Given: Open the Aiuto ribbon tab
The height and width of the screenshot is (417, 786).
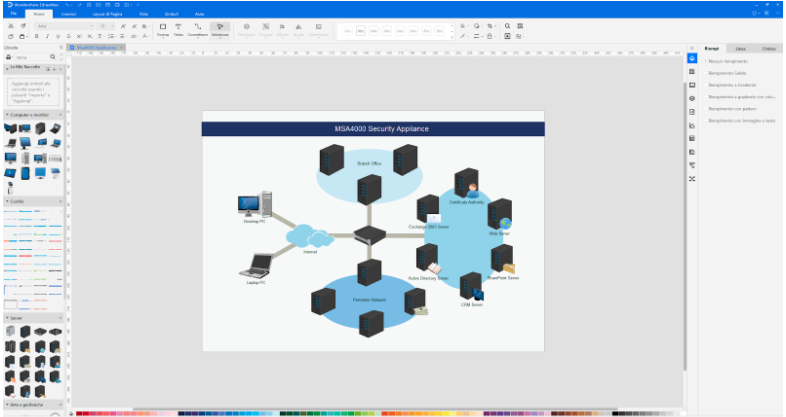Looking at the screenshot, I should click(x=200, y=14).
